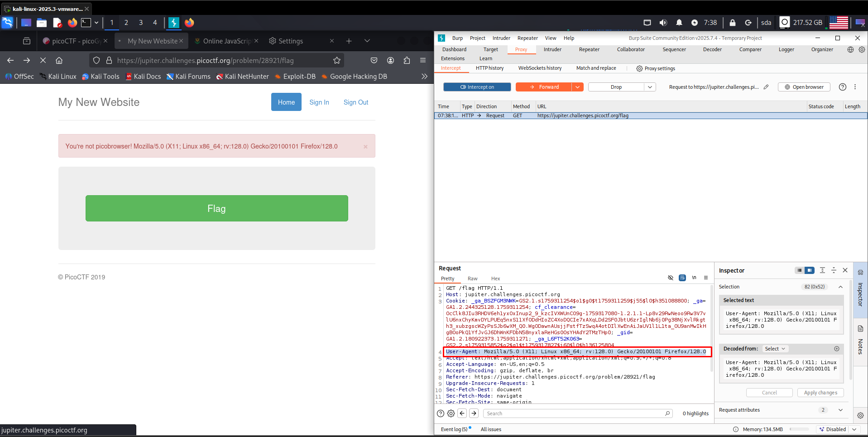Open the Drop button dropdown arrow
This screenshot has width=868, height=437.
tap(650, 87)
